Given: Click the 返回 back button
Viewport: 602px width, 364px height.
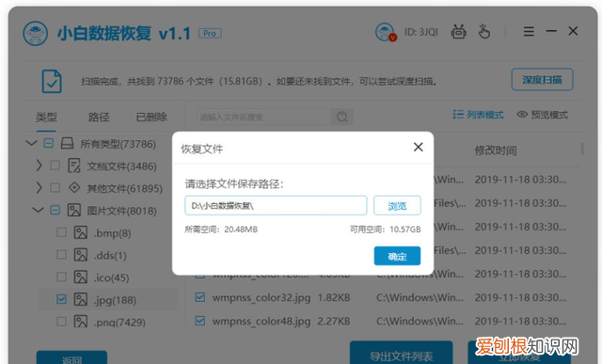Looking at the screenshot, I should pyautogui.click(x=71, y=357).
